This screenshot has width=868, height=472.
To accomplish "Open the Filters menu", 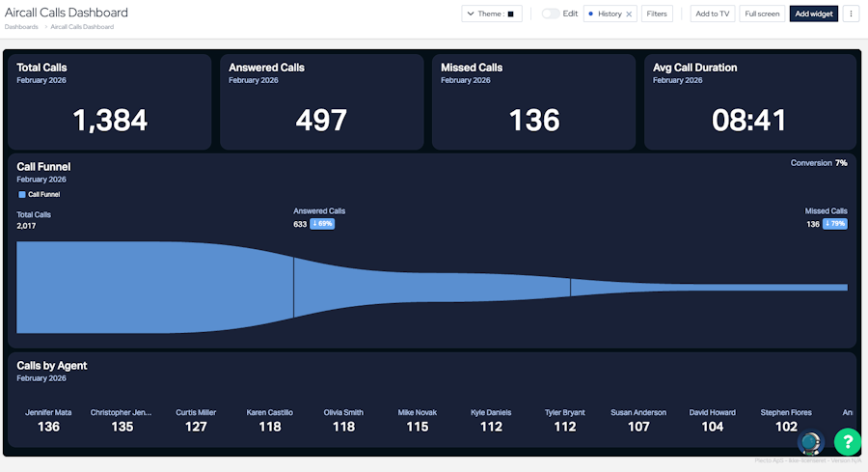I will point(657,14).
